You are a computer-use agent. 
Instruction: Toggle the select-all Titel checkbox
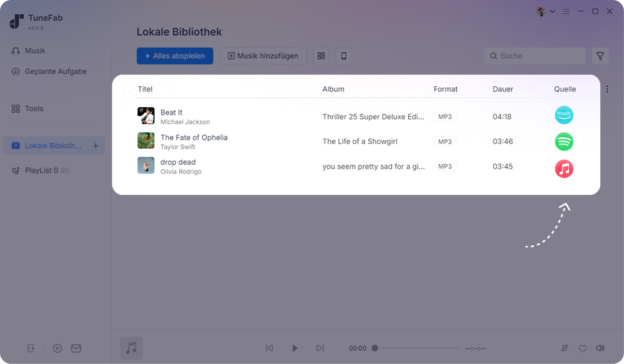[x=128, y=89]
